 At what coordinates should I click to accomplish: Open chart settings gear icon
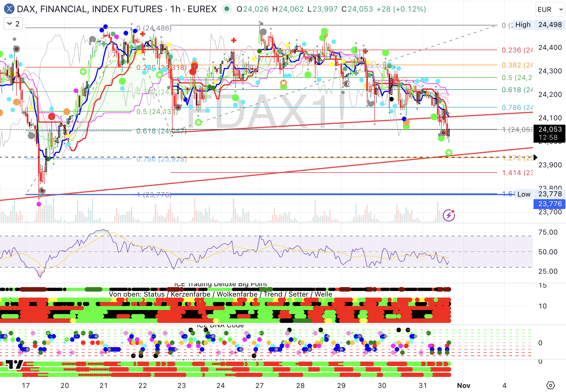click(550, 385)
